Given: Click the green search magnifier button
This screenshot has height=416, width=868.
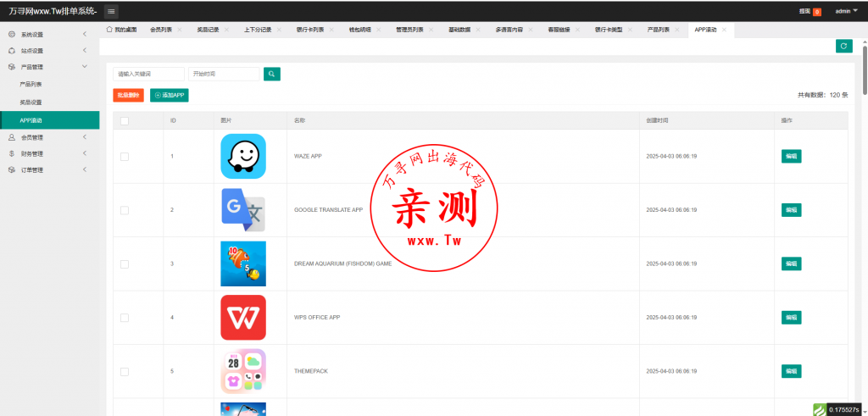Looking at the screenshot, I should point(272,74).
